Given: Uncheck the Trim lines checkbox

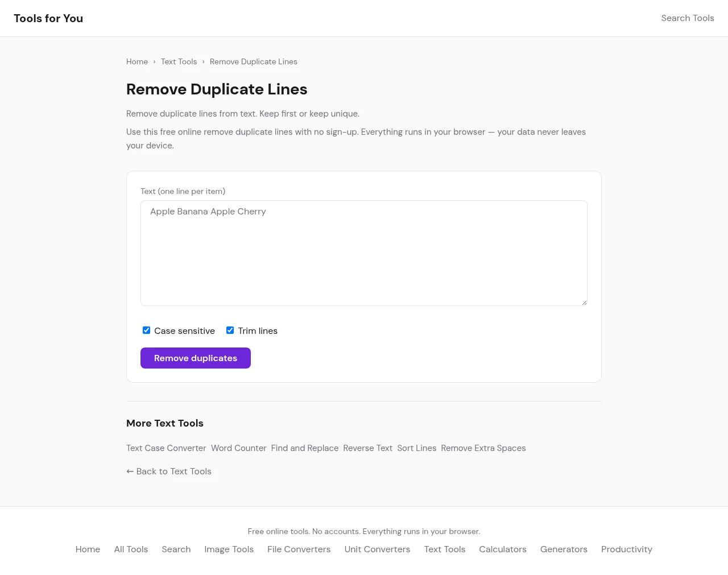Looking at the screenshot, I should (x=230, y=330).
